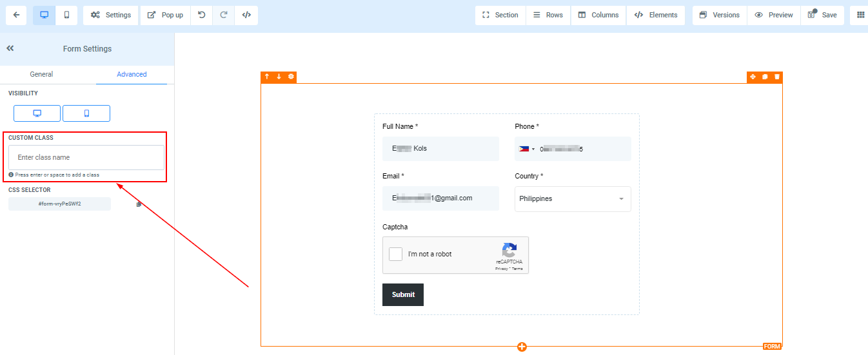Screen dimensions: 868x355
Task: Delete the form element with trash icon
Action: pyautogui.click(x=777, y=77)
